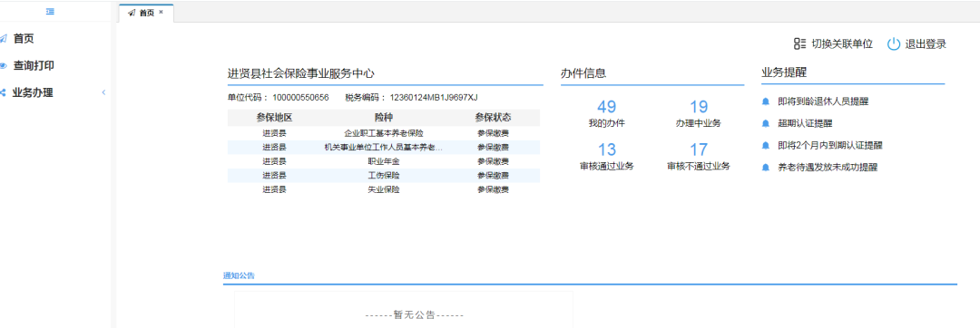Screen dimensions: 980x328
Task: Click the bell icon for 养老待遇发放未成功提醒
Action: [x=765, y=167]
